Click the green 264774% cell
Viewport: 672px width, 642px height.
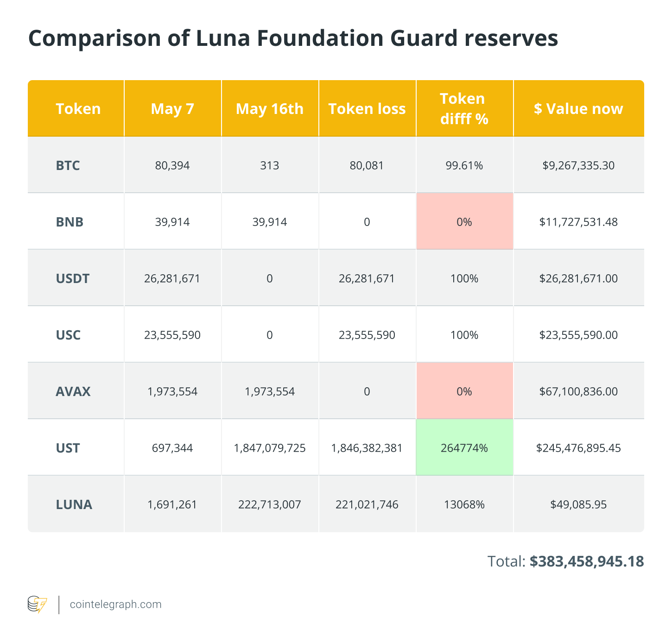464,448
